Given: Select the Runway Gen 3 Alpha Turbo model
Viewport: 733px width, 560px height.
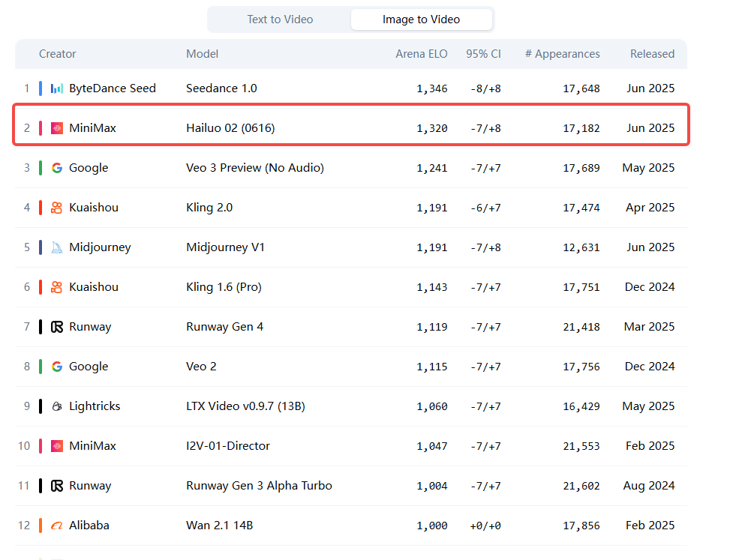Looking at the screenshot, I should click(x=259, y=485).
